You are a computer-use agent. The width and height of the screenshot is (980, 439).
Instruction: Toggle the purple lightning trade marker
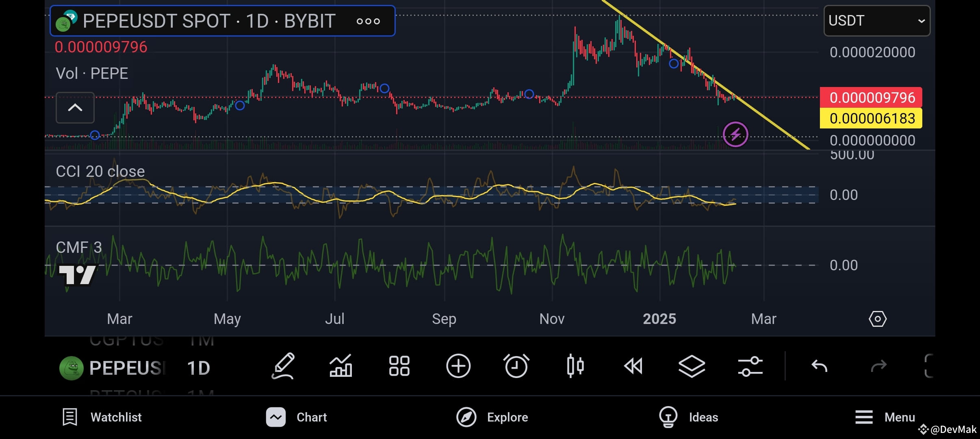[735, 134]
